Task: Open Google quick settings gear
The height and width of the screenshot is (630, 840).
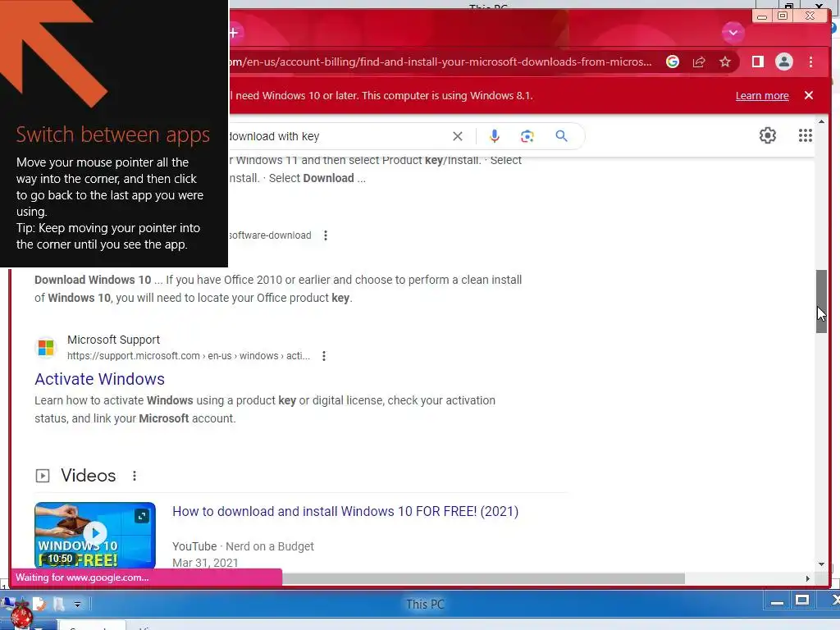Action: [x=768, y=135]
